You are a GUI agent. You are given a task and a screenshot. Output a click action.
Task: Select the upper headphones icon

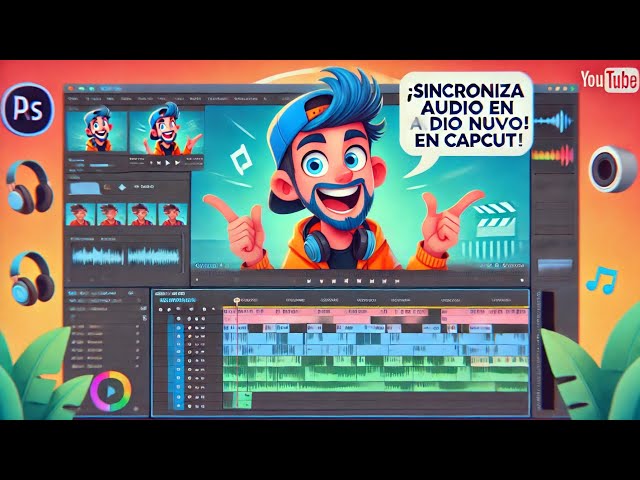[29, 187]
